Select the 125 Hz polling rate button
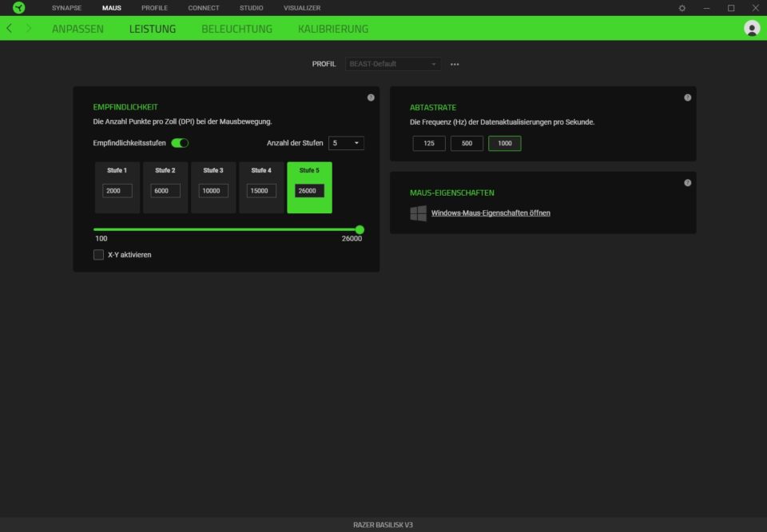 click(x=429, y=144)
